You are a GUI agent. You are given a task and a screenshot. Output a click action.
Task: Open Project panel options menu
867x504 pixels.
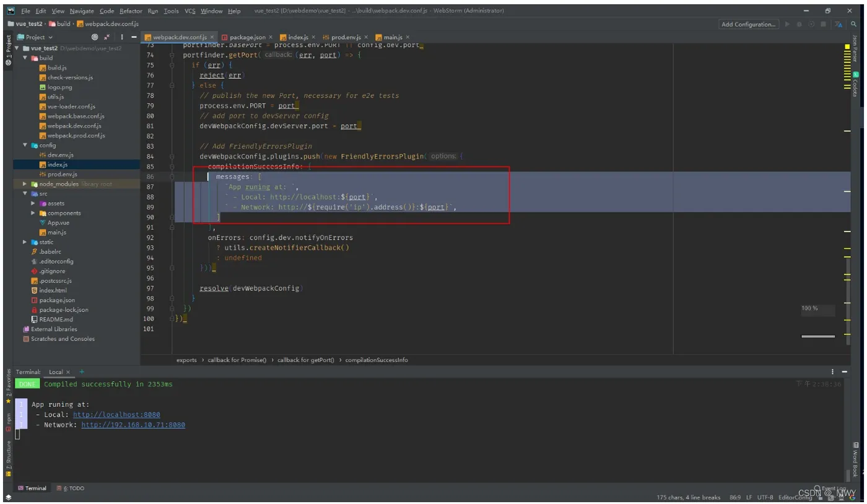coord(121,37)
